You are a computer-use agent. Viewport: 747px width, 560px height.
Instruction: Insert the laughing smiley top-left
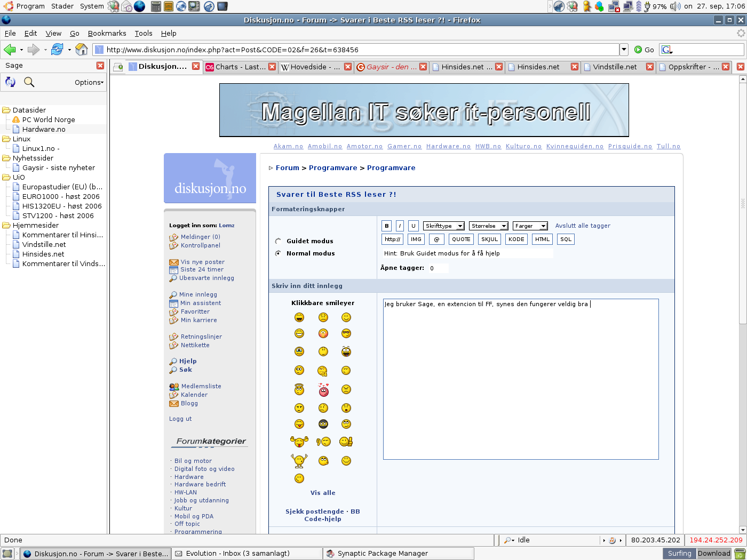tap(299, 317)
